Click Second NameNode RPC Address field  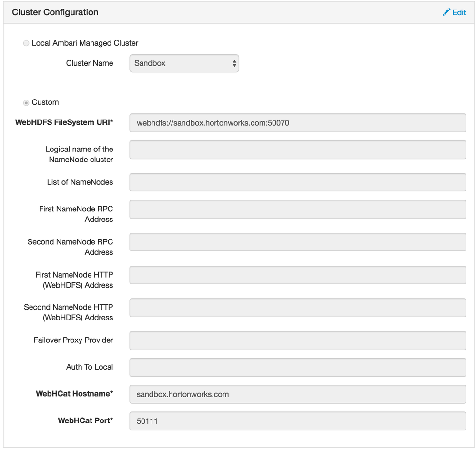pos(297,242)
